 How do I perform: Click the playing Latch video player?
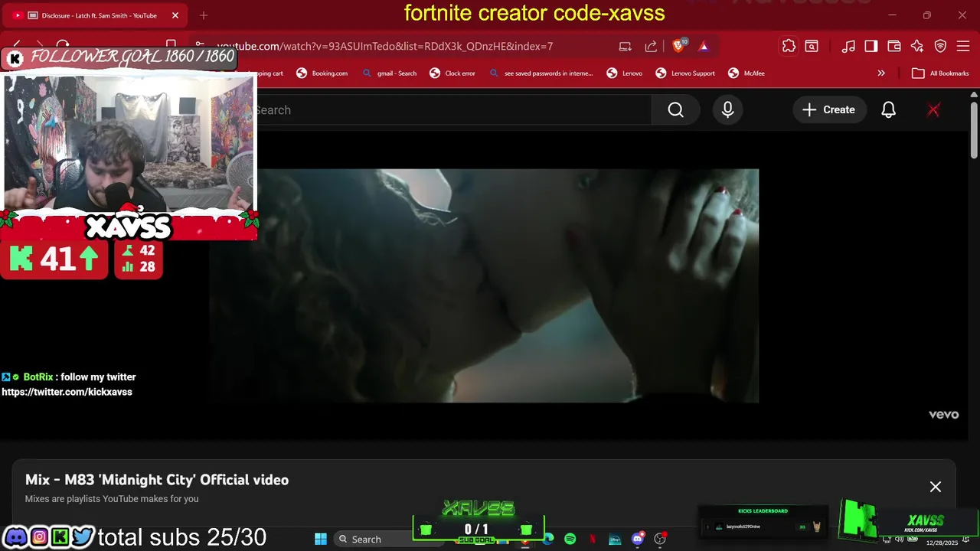coord(484,285)
